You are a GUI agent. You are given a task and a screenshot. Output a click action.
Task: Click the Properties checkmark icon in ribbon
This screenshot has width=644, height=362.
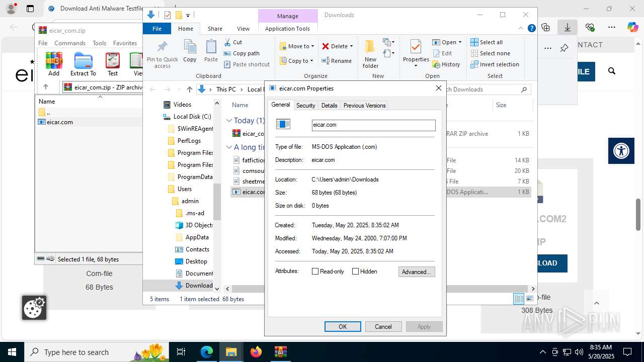coord(416,47)
